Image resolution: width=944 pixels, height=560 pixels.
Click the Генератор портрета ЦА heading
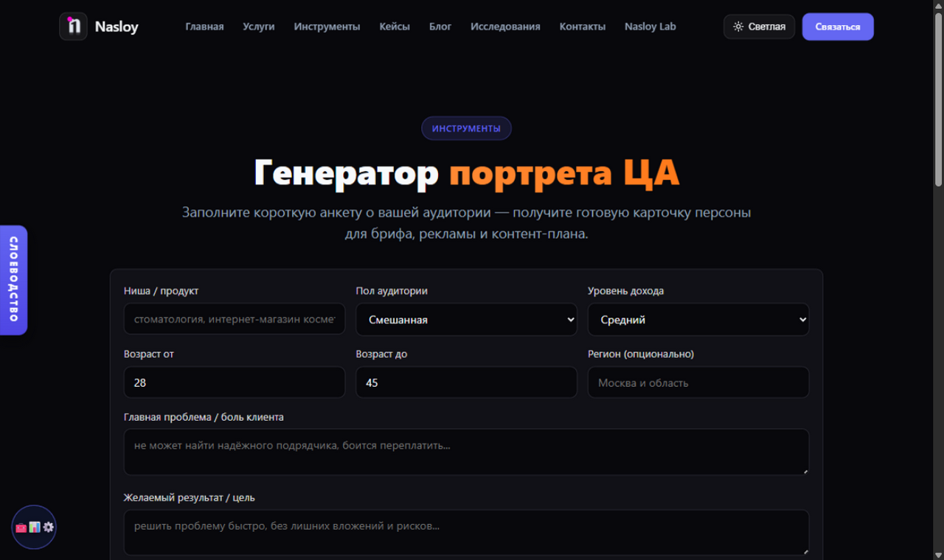466,173
